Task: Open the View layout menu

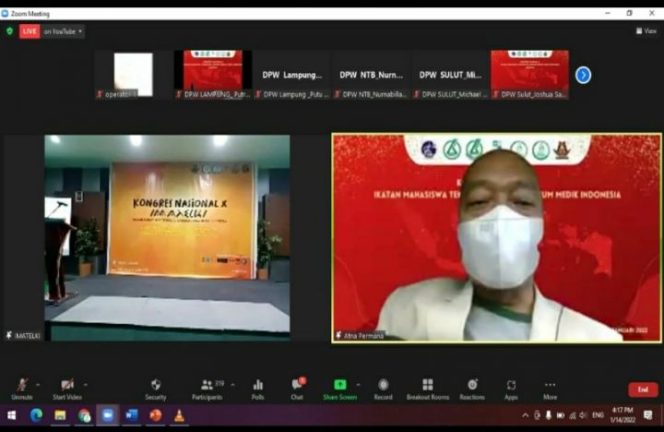Action: click(x=646, y=31)
